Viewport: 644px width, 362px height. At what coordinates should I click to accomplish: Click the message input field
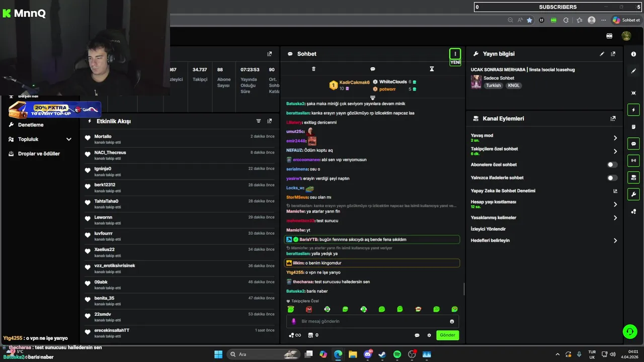(372, 321)
